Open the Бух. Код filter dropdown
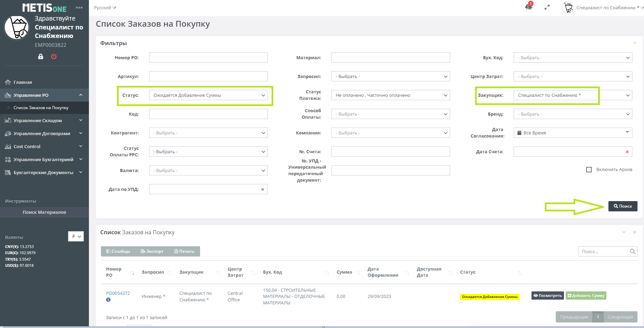644x328 pixels. pos(573,57)
